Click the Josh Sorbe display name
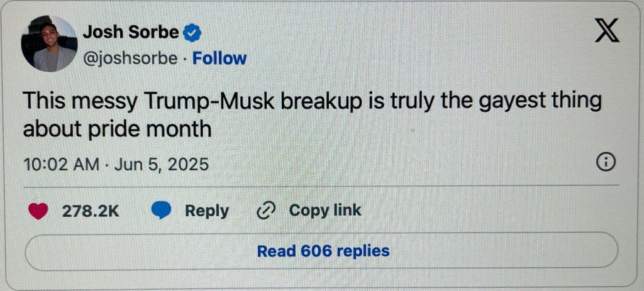 point(131,31)
